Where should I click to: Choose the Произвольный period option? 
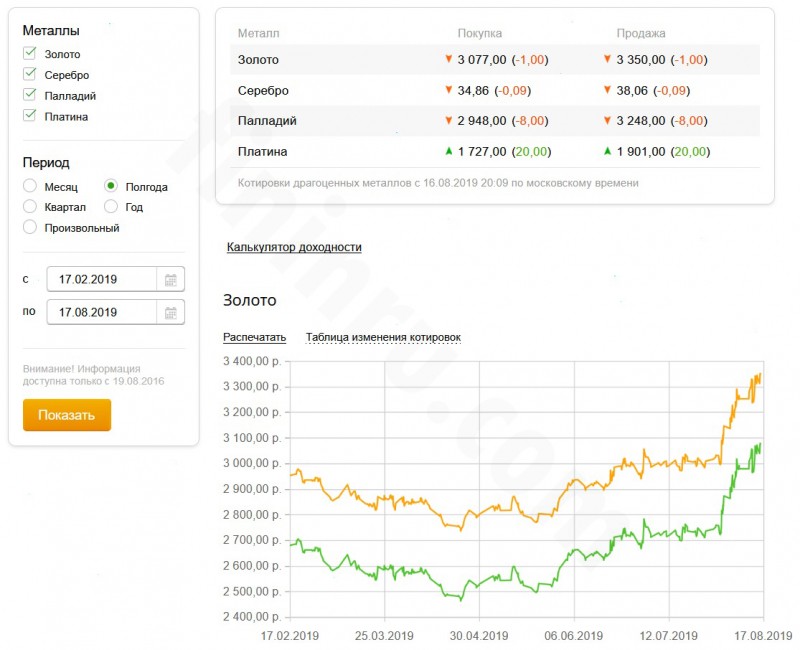click(x=30, y=227)
